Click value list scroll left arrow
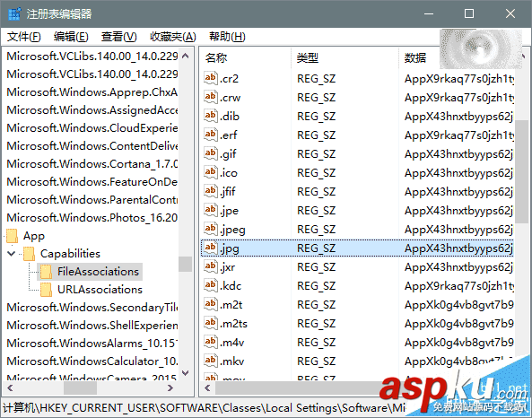Viewport: 532px width, 418px height. pyautogui.click(x=207, y=388)
